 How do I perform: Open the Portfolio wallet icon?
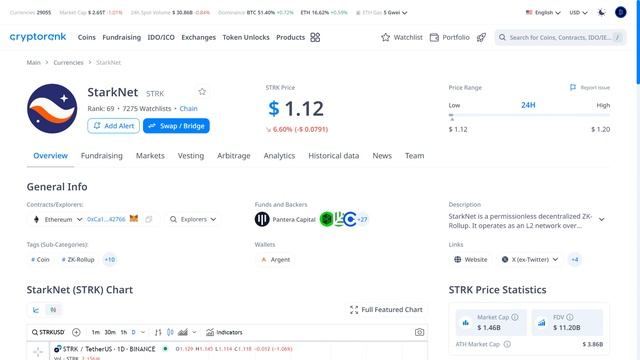coord(434,37)
